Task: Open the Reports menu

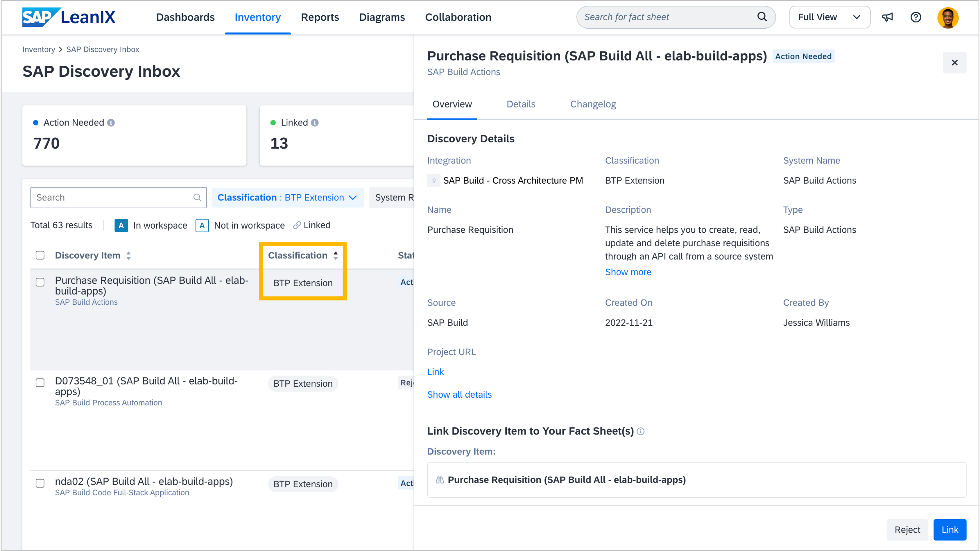Action: [320, 17]
